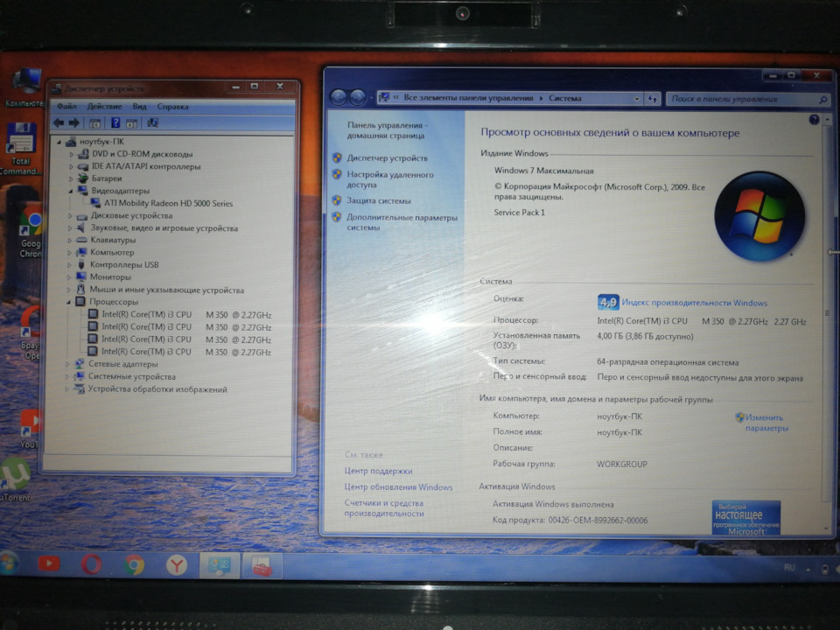Click the genuine Microsoft software badge
Screen dimensions: 840x630
click(745, 517)
